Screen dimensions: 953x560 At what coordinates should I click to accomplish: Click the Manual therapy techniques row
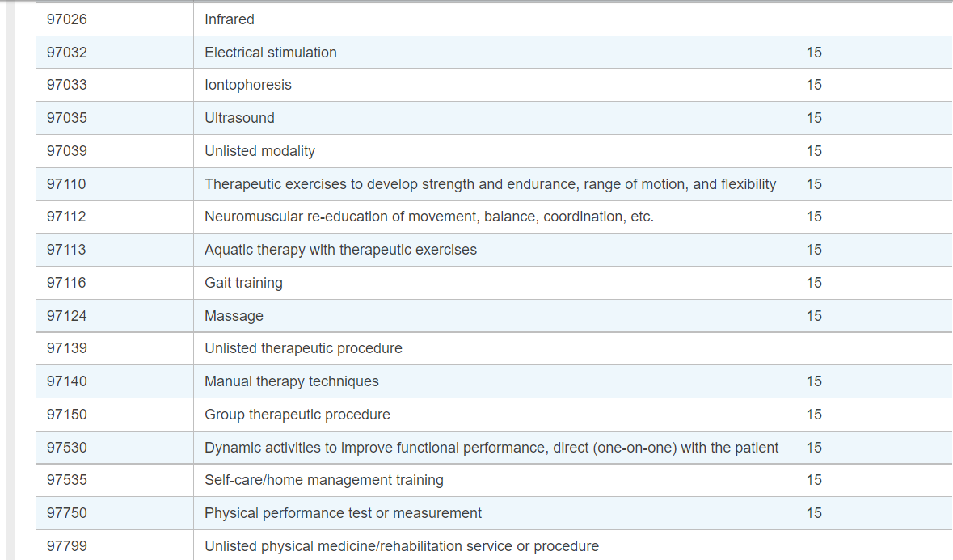click(x=494, y=381)
